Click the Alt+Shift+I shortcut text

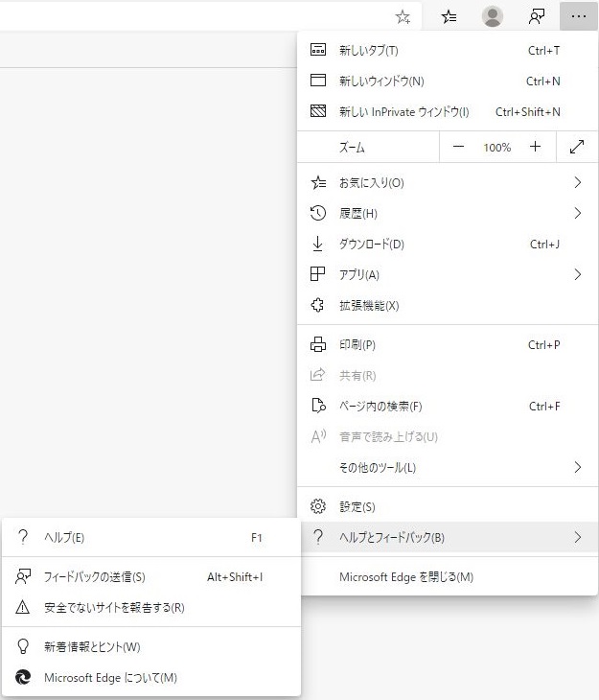pyautogui.click(x=235, y=577)
